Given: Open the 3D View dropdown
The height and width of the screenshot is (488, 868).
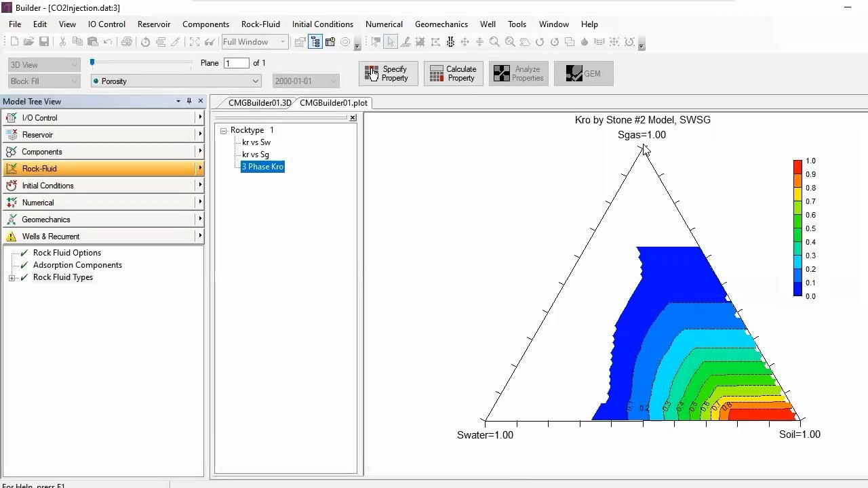Looking at the screenshot, I should click(x=44, y=65).
